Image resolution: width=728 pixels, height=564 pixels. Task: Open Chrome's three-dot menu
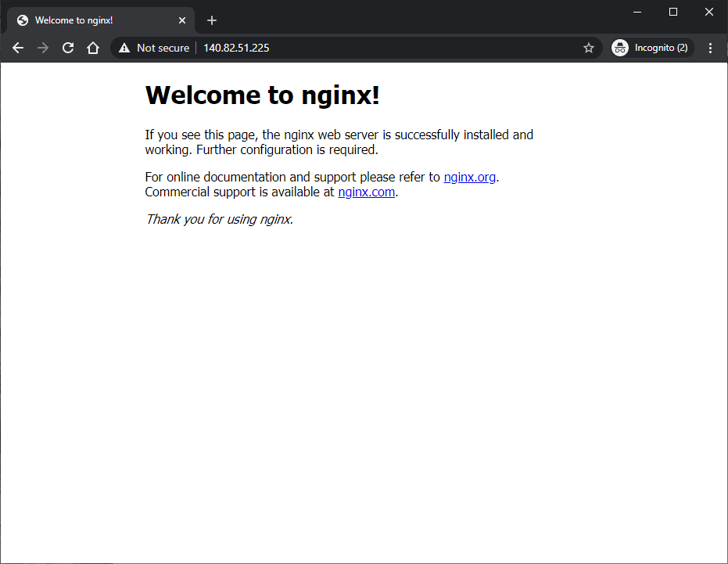click(x=710, y=48)
